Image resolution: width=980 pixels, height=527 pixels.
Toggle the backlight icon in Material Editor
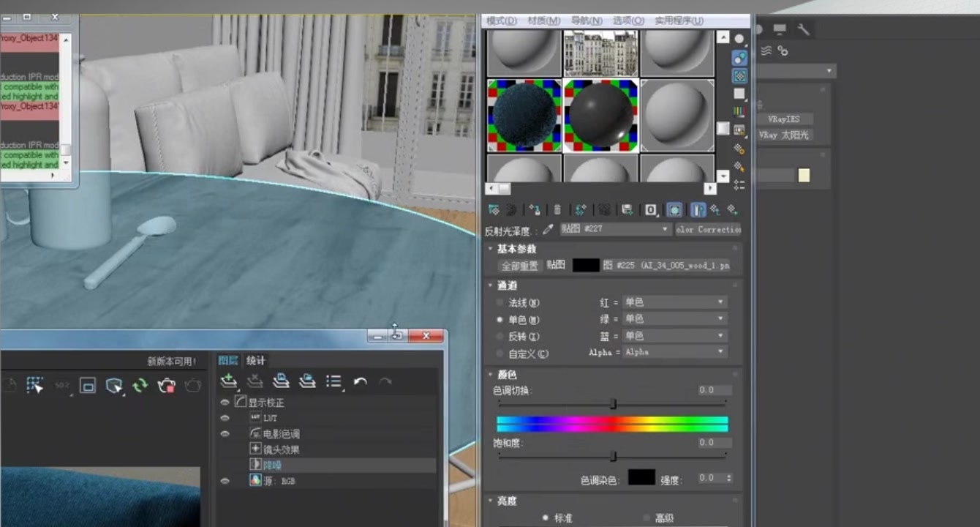739,58
